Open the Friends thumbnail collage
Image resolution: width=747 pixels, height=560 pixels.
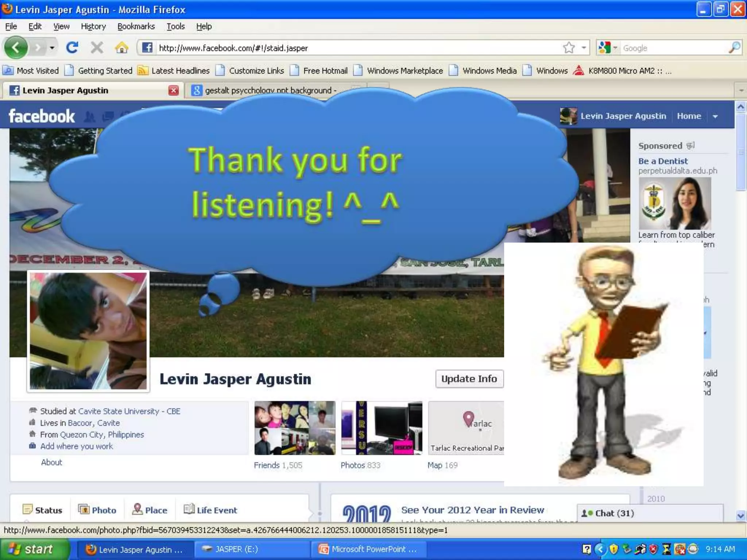[x=295, y=428]
